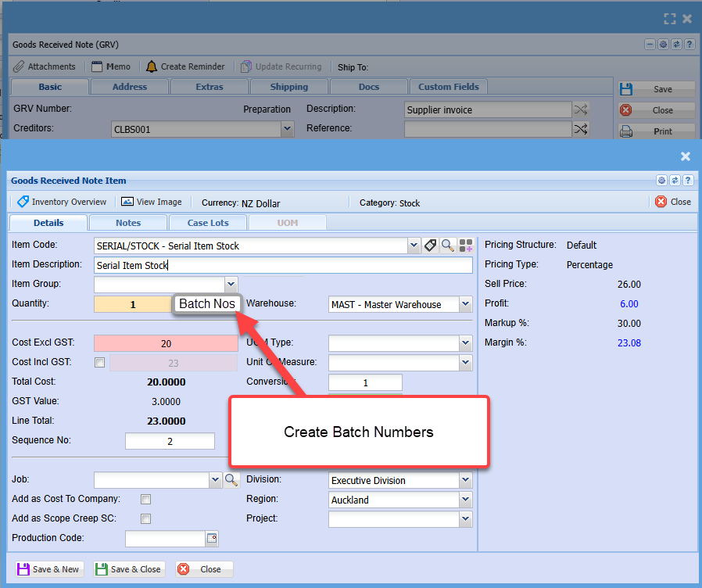
Task: Click the Save & New button
Action: tap(48, 569)
